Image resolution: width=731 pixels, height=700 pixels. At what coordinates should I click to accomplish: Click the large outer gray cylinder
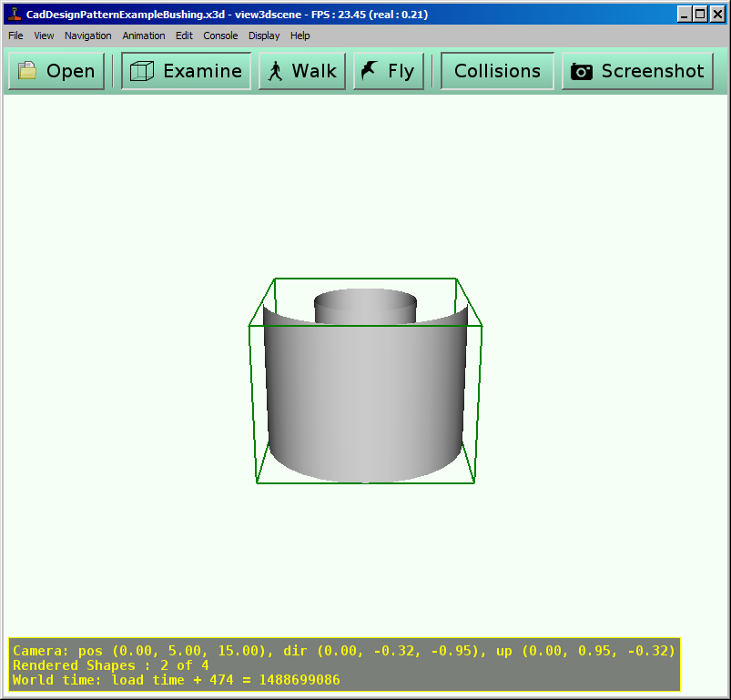(364, 401)
